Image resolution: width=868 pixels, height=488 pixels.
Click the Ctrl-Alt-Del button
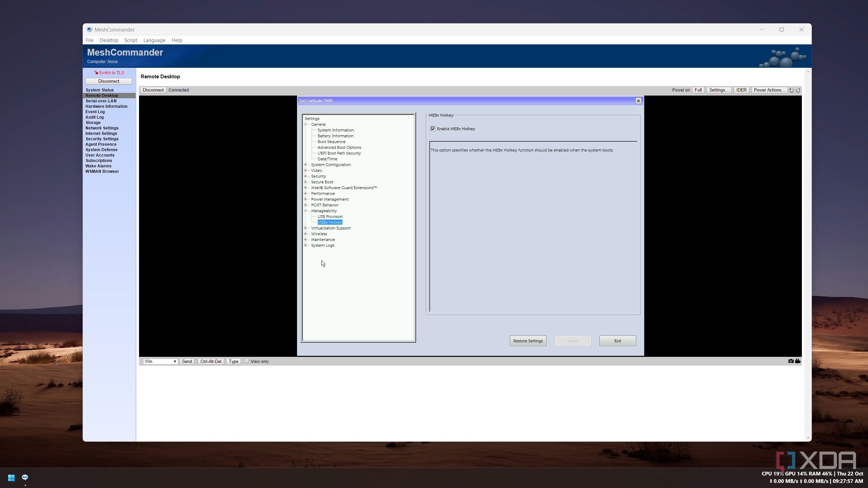211,361
